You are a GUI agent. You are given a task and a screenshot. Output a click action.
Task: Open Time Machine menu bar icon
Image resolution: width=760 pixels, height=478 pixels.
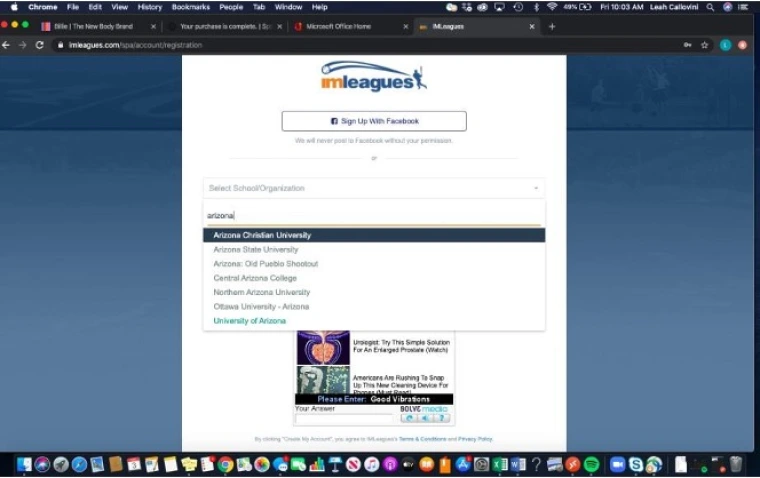pos(518,7)
